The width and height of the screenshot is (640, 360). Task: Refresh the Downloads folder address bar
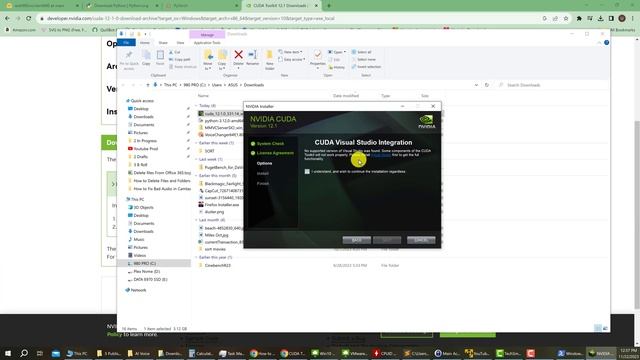coord(487,85)
